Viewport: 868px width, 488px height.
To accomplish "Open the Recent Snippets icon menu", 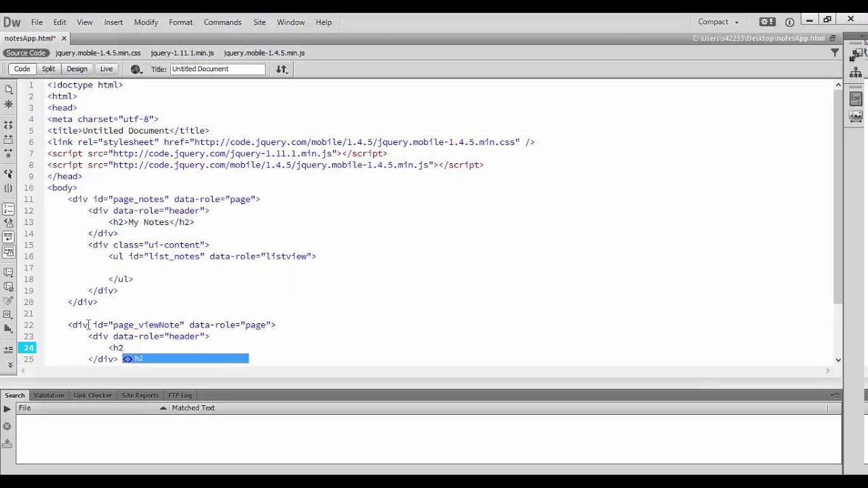I will point(8,315).
